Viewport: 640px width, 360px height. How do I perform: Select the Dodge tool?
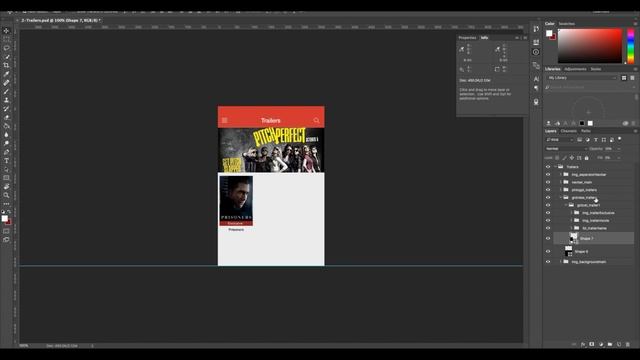[x=6, y=143]
